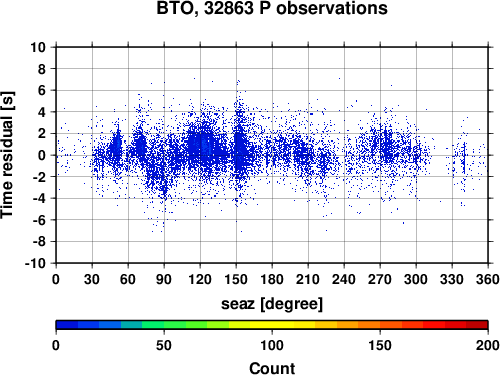
Task: Click the y-axis tick label "8"
Action: (x=42, y=69)
